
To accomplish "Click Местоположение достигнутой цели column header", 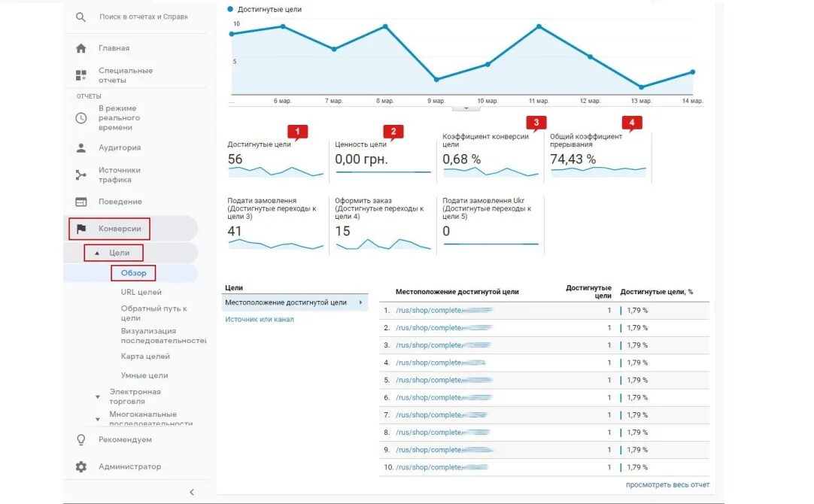I will click(x=457, y=292).
